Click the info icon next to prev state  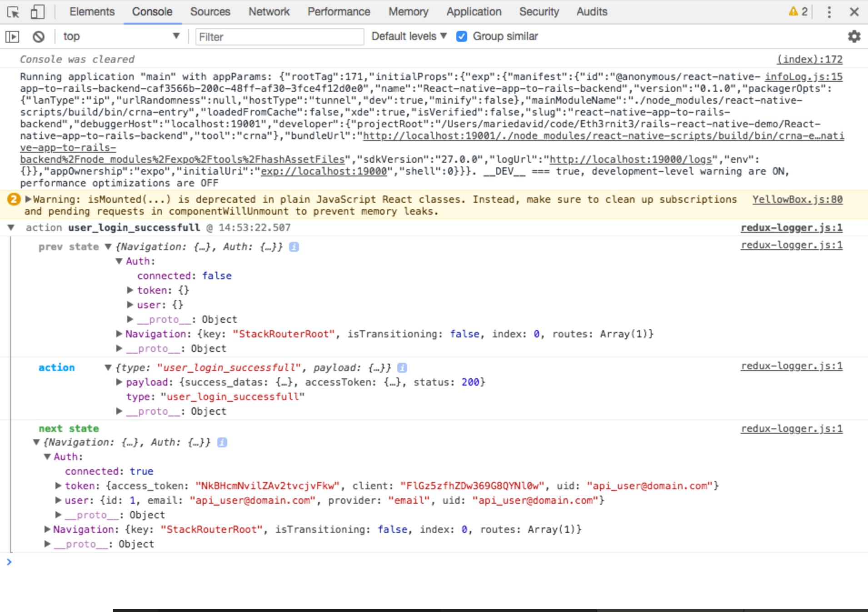(294, 246)
